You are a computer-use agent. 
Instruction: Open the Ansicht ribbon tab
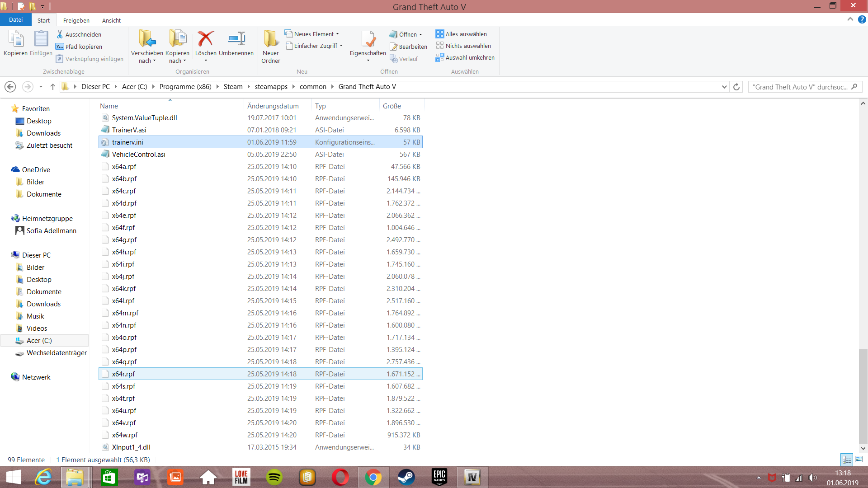coord(111,20)
